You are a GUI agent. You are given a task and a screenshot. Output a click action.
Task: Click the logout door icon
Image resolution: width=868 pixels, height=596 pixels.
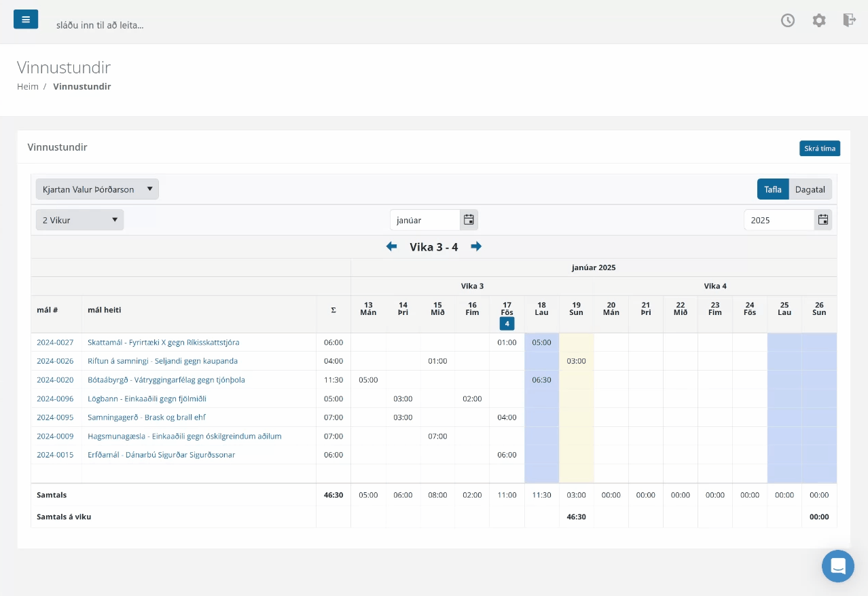pos(849,20)
